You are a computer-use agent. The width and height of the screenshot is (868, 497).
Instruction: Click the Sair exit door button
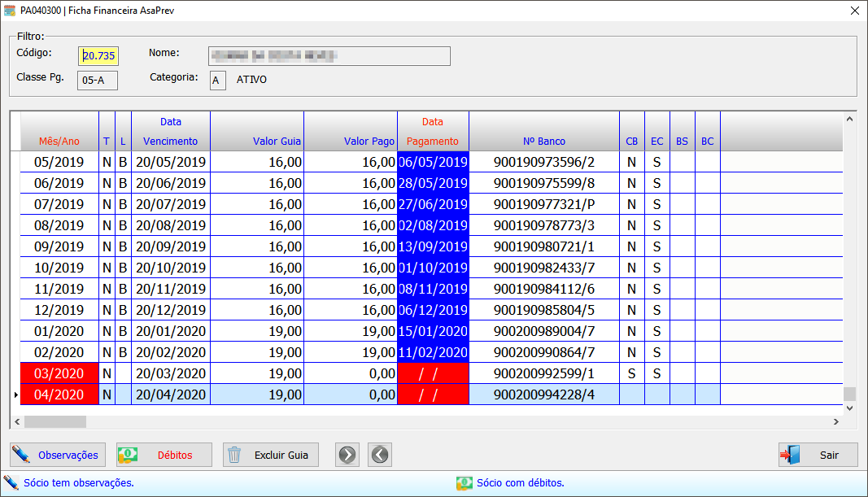click(x=818, y=455)
